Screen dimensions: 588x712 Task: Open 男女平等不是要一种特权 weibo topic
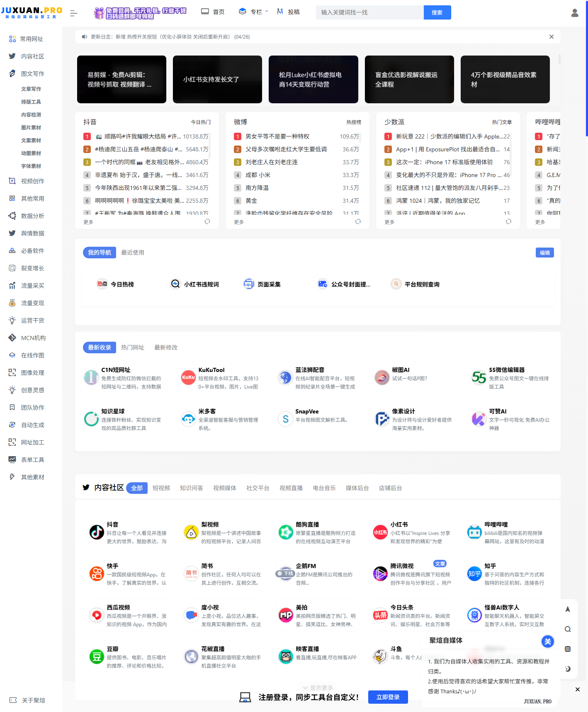pyautogui.click(x=277, y=136)
